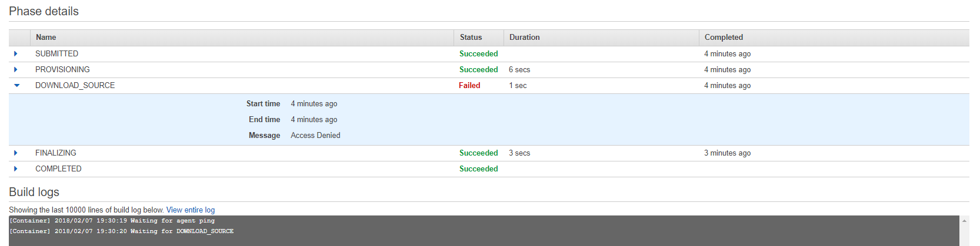Click the FINALIZING phase name
Screen dimensions: 980x246
(x=55, y=153)
